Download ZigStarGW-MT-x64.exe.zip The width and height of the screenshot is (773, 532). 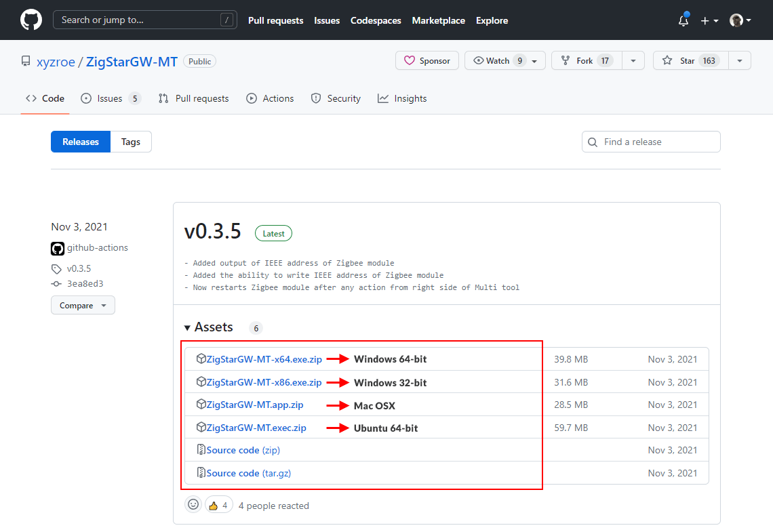click(264, 359)
